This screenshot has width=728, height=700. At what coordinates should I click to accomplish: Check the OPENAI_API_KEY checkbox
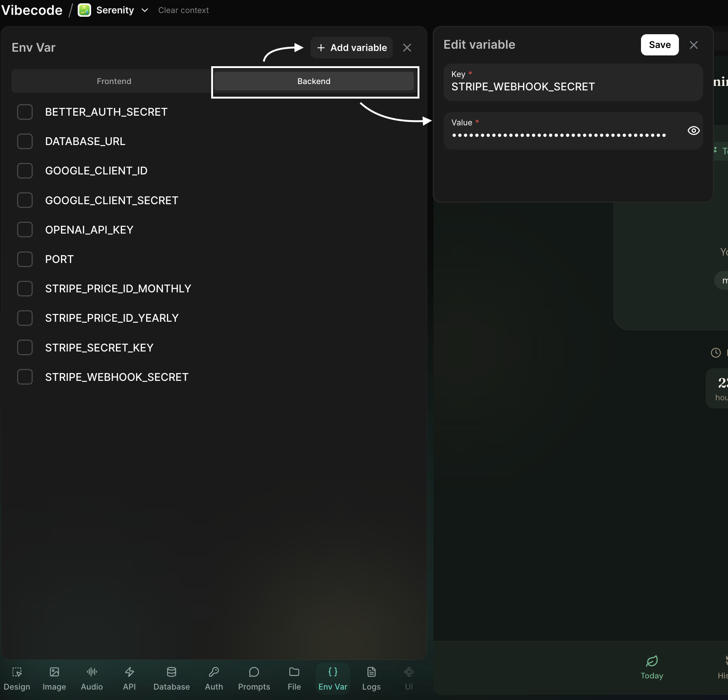[25, 229]
